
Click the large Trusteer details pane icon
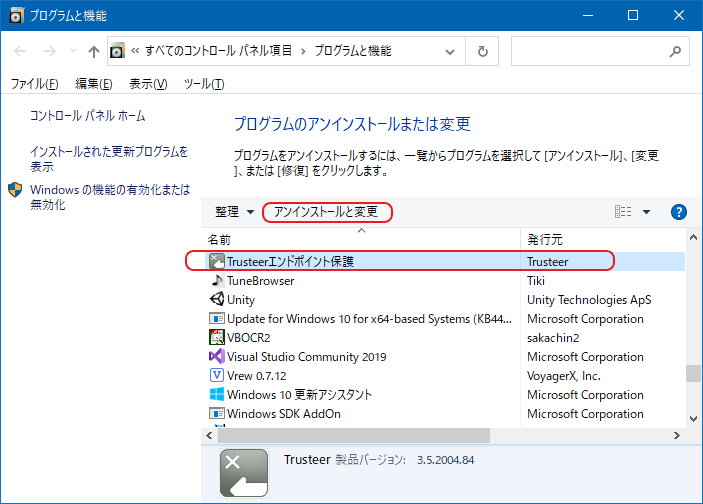point(244,473)
